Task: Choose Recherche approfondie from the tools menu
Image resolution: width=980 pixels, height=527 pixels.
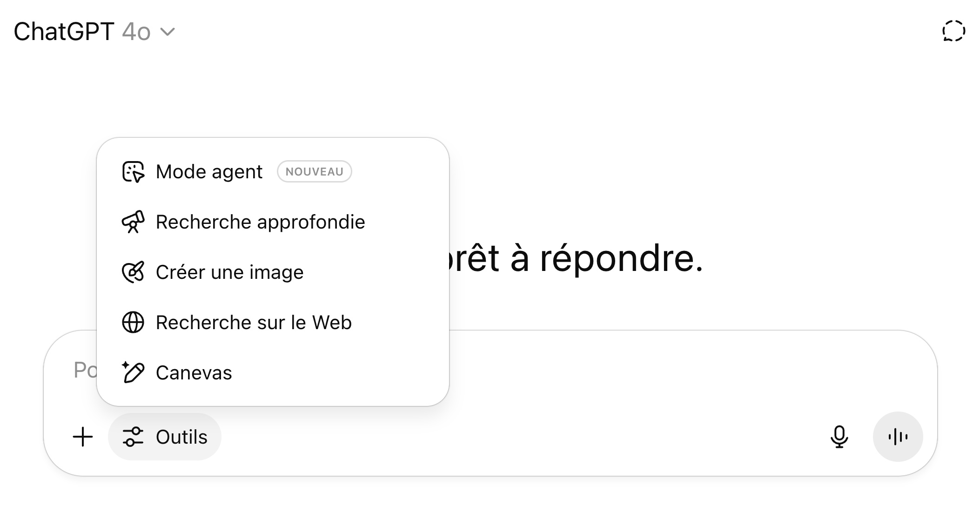Action: click(x=260, y=222)
